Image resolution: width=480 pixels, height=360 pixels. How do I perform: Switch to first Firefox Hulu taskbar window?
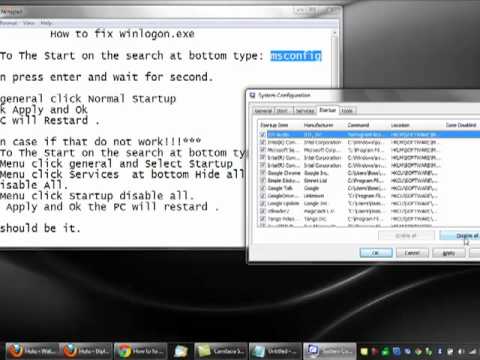[32, 351]
